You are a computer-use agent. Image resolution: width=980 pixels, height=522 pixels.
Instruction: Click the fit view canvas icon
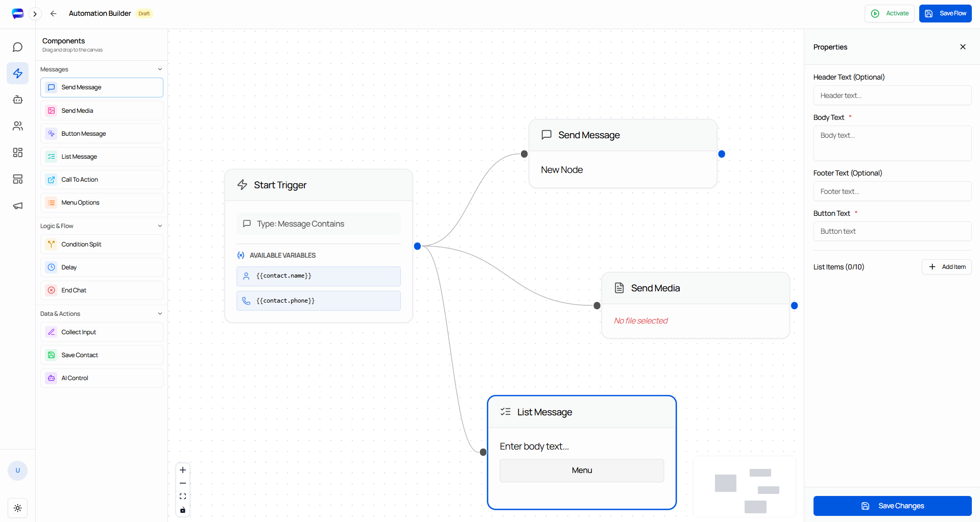[x=183, y=496]
